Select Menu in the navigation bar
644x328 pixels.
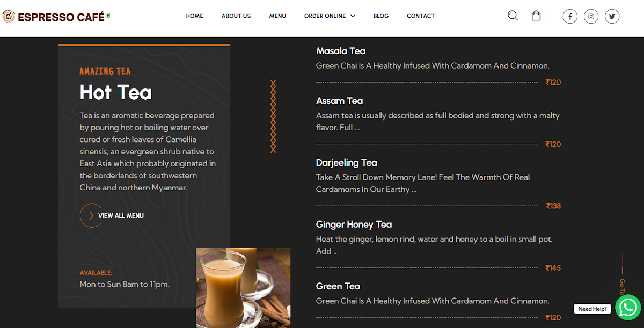pyautogui.click(x=277, y=16)
